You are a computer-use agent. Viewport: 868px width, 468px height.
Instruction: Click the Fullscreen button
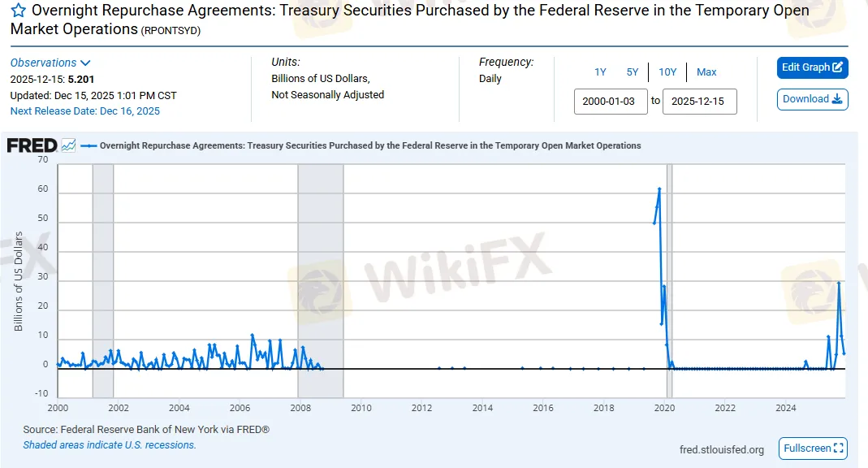pos(812,448)
